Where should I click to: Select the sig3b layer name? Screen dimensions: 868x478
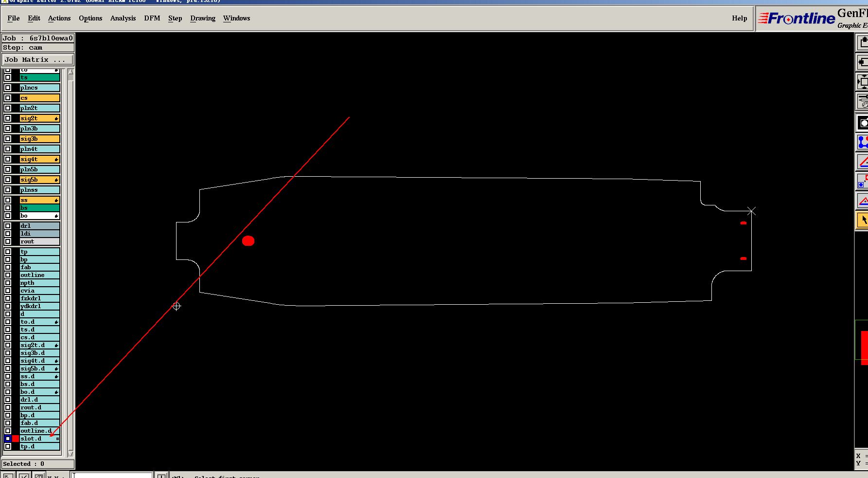(40, 139)
